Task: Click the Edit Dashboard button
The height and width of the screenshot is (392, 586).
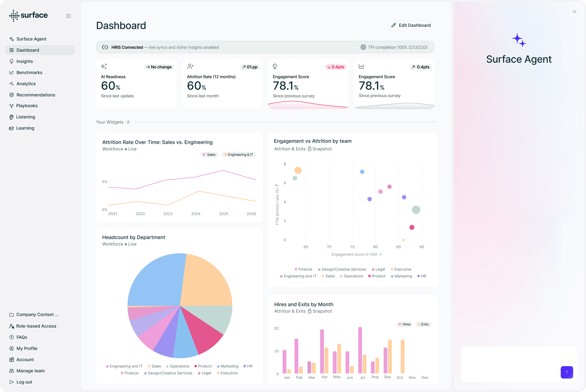Action: (411, 25)
